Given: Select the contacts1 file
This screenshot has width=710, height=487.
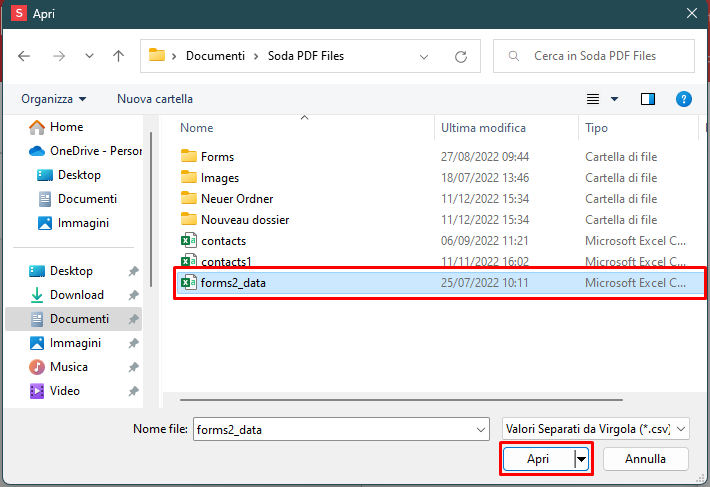Looking at the screenshot, I should tap(226, 262).
